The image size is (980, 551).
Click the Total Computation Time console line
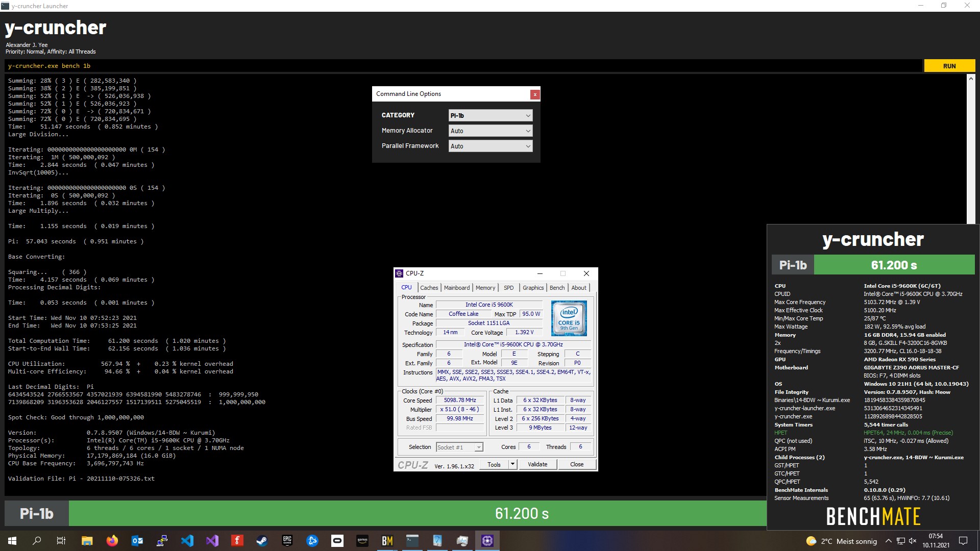point(116,341)
